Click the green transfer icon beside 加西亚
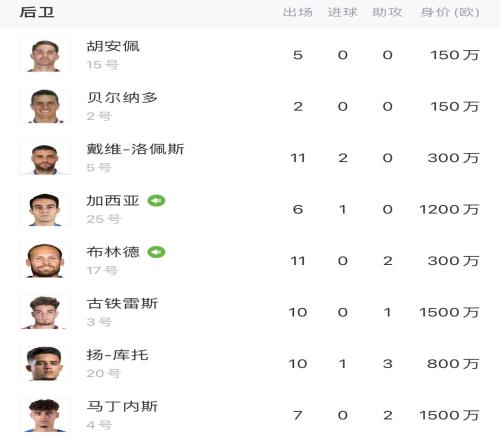Viewport: 500px width, 440px height. click(156, 201)
